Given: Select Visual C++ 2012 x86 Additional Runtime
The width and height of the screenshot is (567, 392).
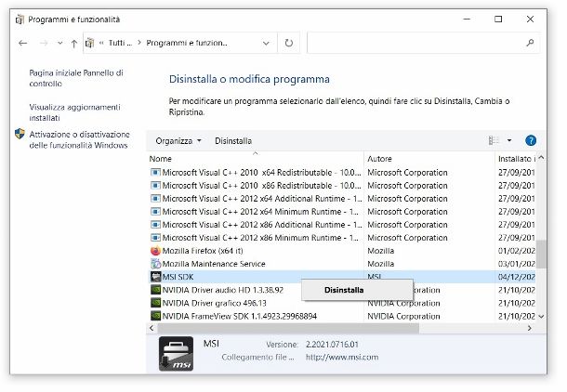Looking at the screenshot, I should click(x=262, y=225).
